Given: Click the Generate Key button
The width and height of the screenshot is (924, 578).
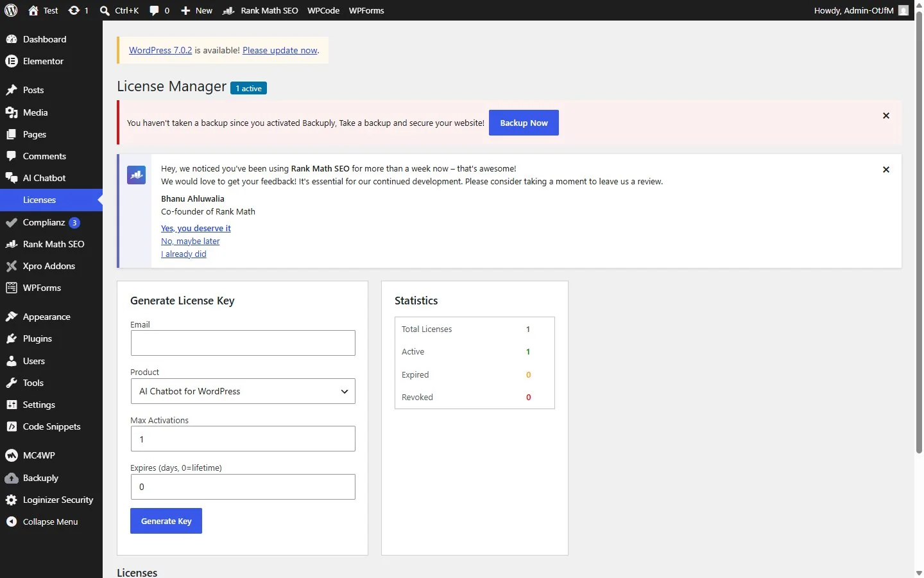Looking at the screenshot, I should [x=166, y=521].
